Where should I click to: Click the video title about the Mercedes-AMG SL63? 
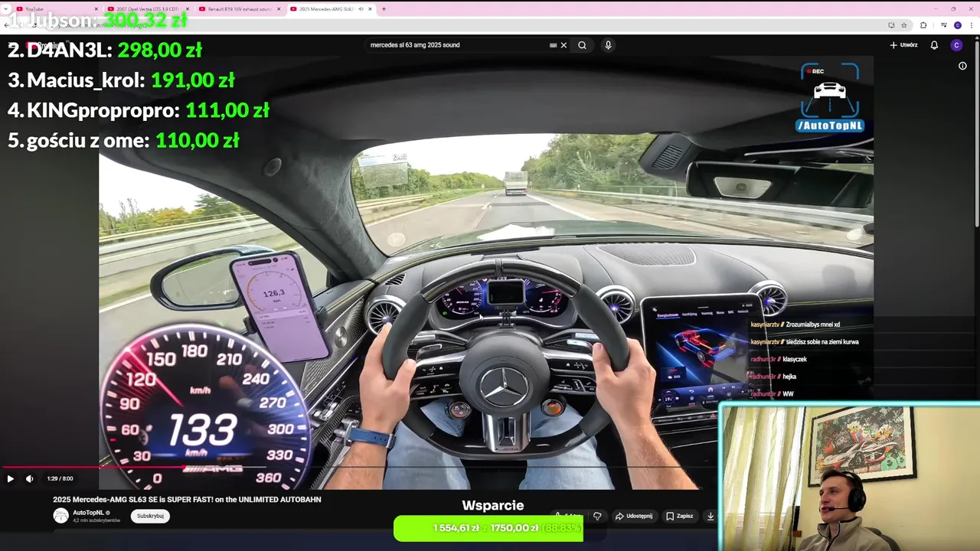pos(187,500)
